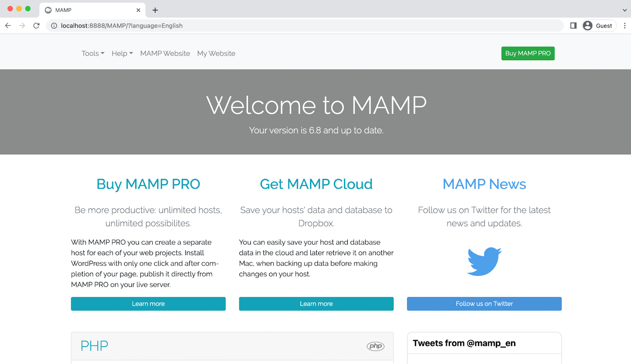Click the page reload icon
The width and height of the screenshot is (631, 364).
click(x=36, y=25)
